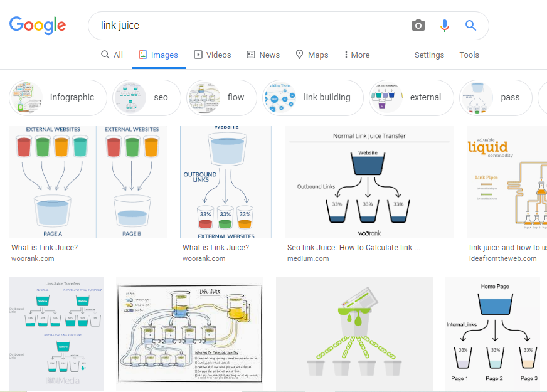Screen dimensions: 547x392
Task: Visit medium.com source link
Action: pyautogui.click(x=308, y=259)
